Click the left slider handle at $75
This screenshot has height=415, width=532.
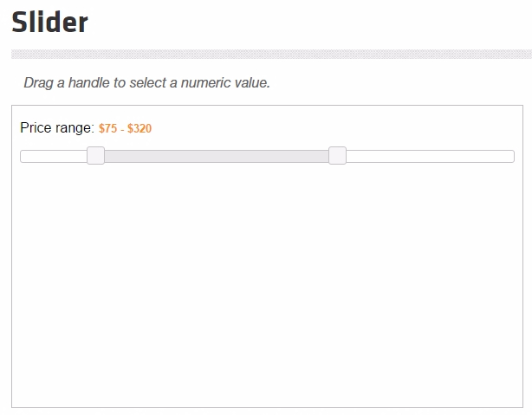click(95, 156)
